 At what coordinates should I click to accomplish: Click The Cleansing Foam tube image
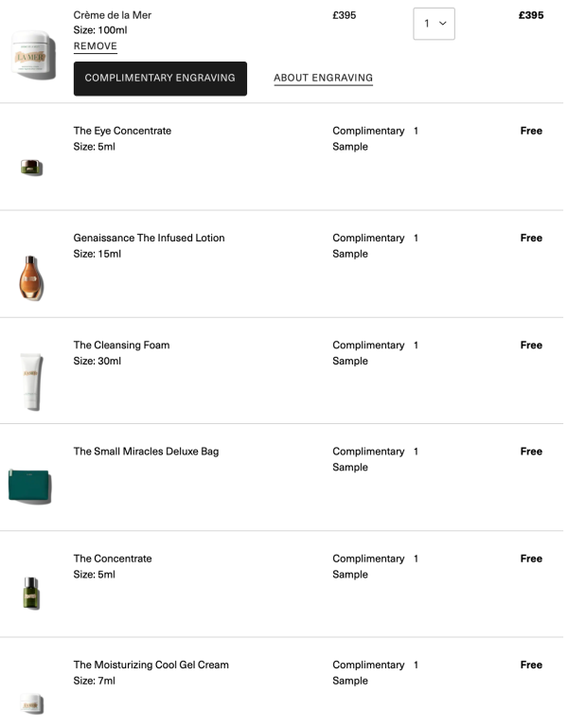point(31,382)
